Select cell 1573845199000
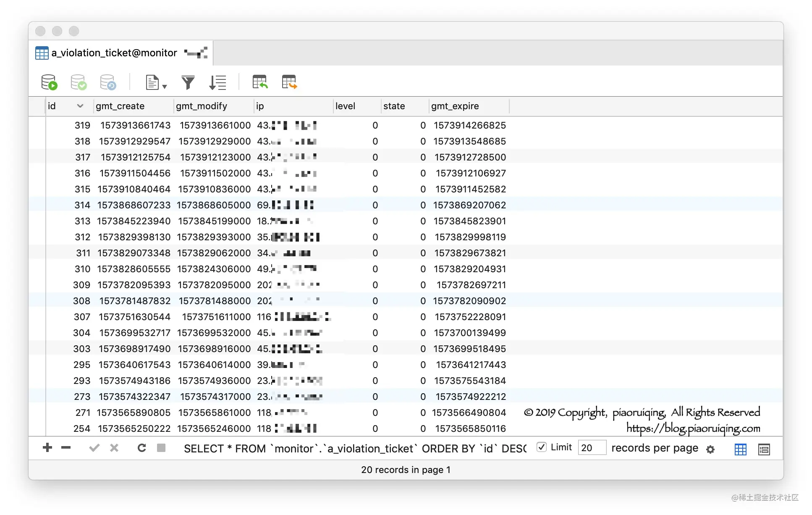The height and width of the screenshot is (515, 812). pos(214,221)
